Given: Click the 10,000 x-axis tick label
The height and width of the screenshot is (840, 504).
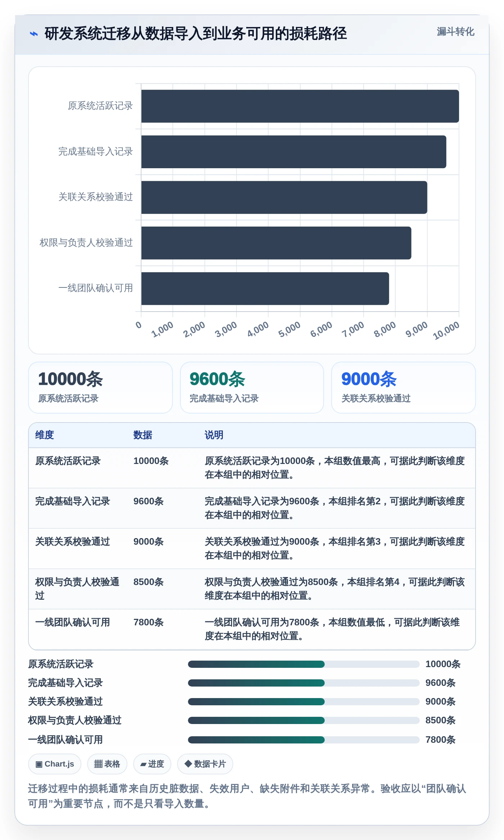Looking at the screenshot, I should click(x=446, y=331).
